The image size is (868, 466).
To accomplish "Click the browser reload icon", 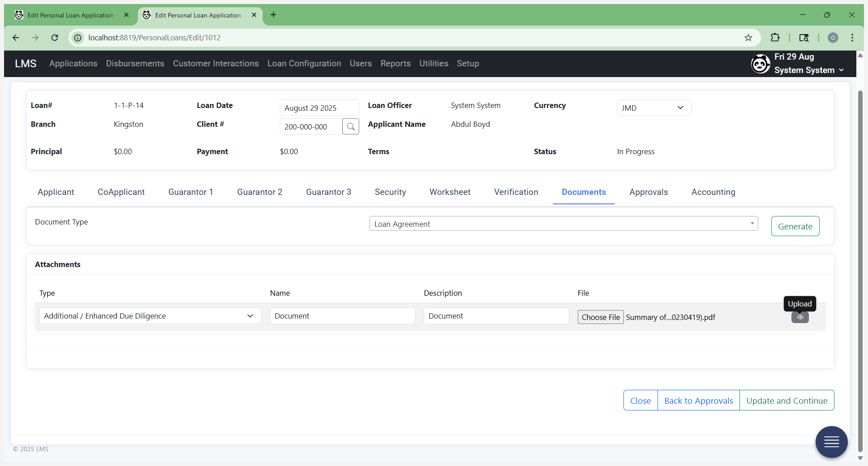I will coord(55,38).
